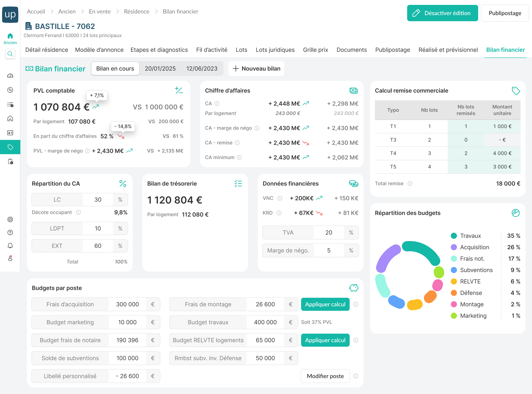Image resolution: width=532 pixels, height=394 pixels.
Task: Click the Budget marketing amount field
Action: pos(127,322)
